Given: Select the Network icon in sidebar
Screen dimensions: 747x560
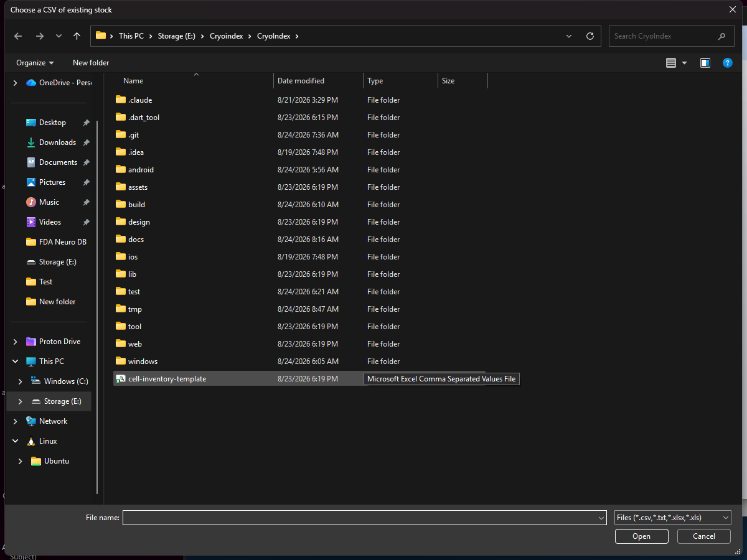Looking at the screenshot, I should 31,421.
